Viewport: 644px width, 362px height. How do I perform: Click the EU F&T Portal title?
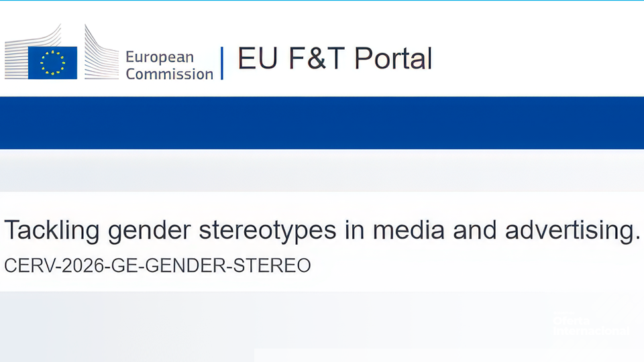click(x=335, y=59)
